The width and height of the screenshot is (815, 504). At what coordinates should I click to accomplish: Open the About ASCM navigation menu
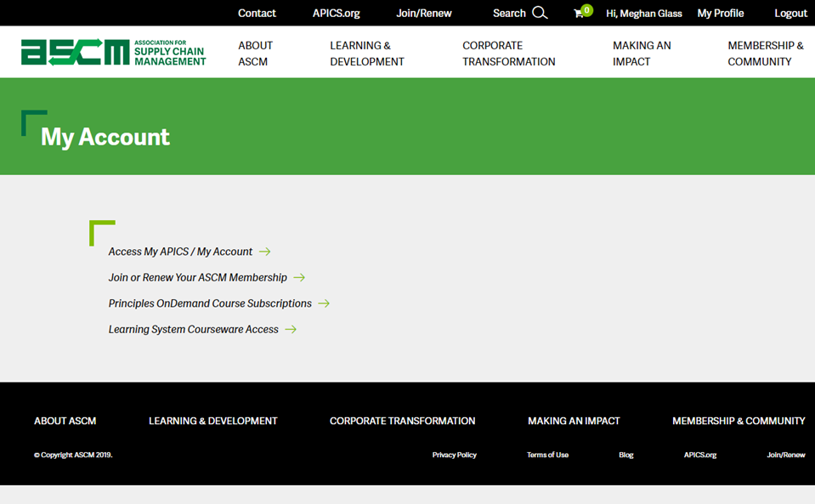tap(255, 53)
